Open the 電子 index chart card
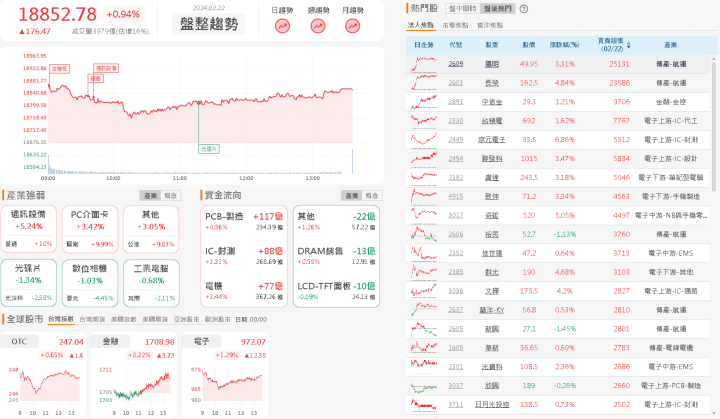This screenshot has height=419, width=720. [x=225, y=375]
